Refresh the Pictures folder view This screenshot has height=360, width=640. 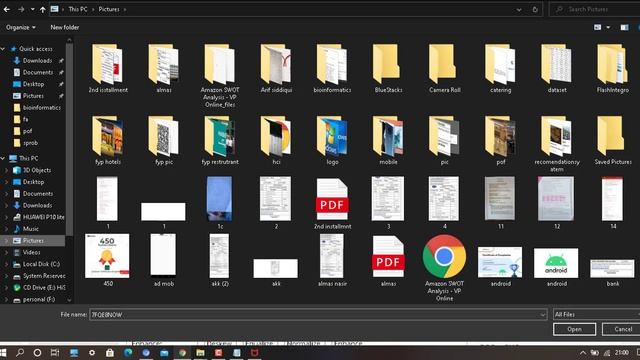pyautogui.click(x=535, y=9)
